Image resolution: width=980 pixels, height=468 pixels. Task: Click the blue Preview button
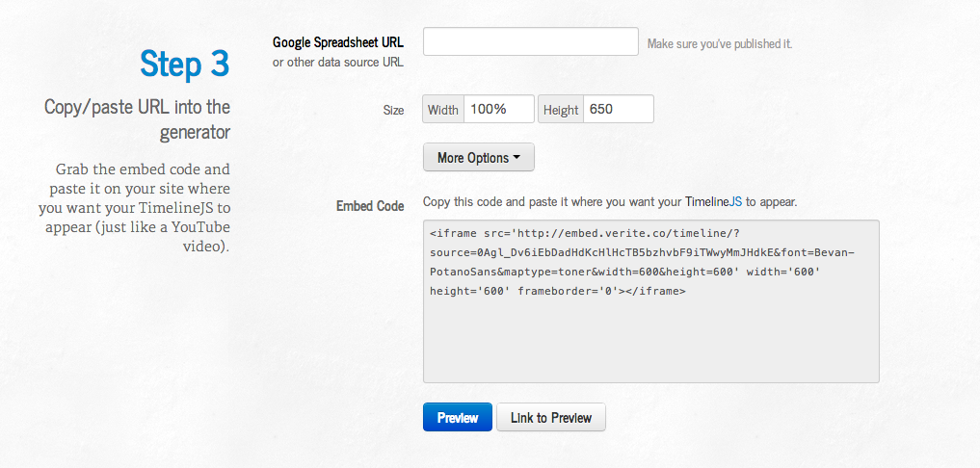(x=458, y=417)
